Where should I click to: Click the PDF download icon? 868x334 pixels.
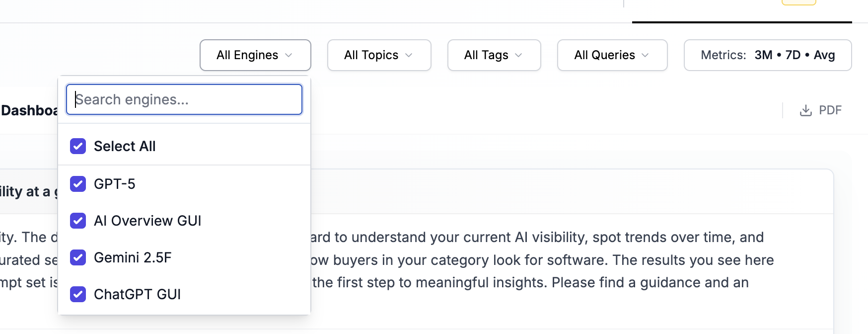(805, 110)
